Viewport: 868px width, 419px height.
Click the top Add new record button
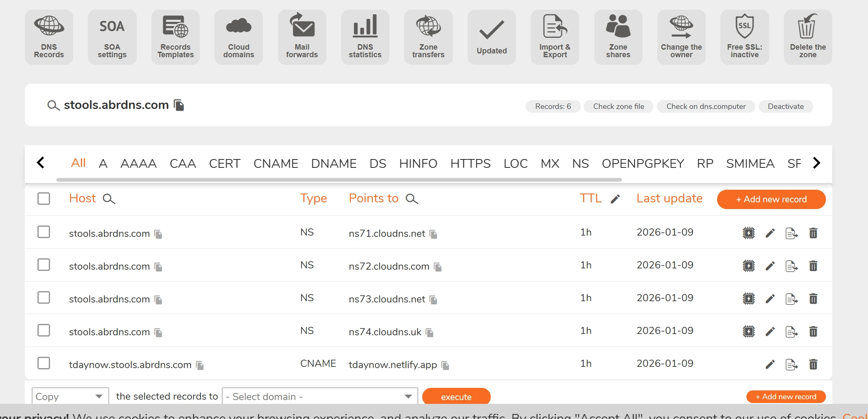click(x=771, y=199)
